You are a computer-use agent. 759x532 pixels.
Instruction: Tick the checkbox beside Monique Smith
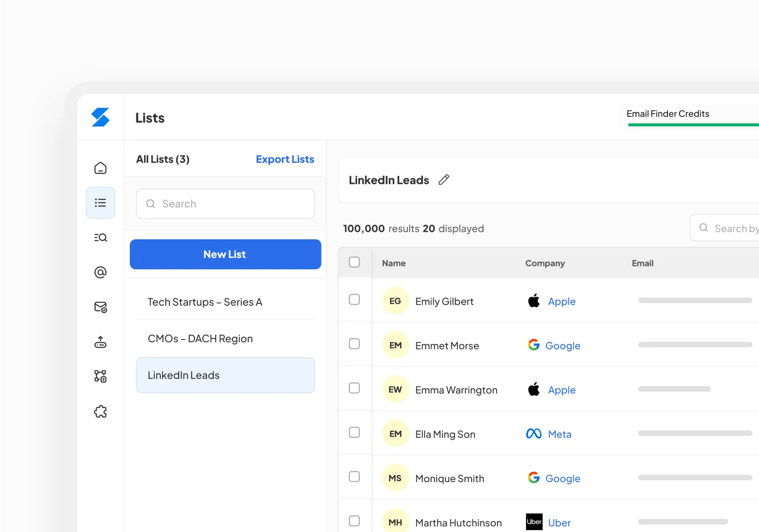pyautogui.click(x=354, y=477)
